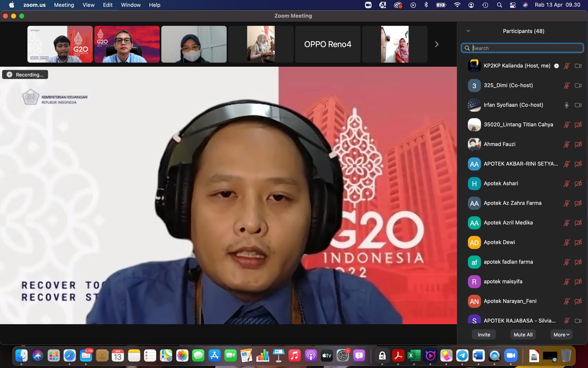This screenshot has height=368, width=588.
Task: Show next video thumbnails with right arrow
Action: click(x=437, y=44)
